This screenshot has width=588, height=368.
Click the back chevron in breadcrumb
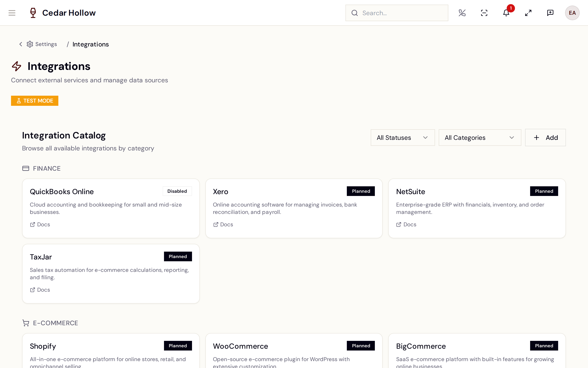[x=21, y=44]
